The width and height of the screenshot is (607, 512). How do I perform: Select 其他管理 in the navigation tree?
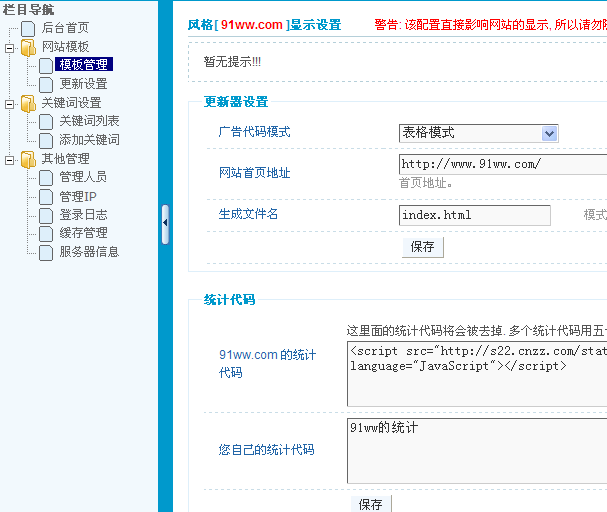[x=65, y=159]
